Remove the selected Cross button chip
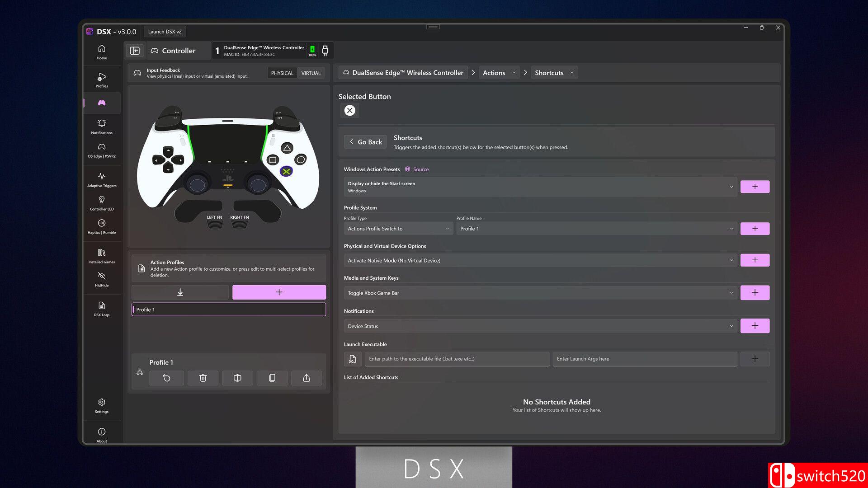Viewport: 868px width, 488px height. (350, 111)
